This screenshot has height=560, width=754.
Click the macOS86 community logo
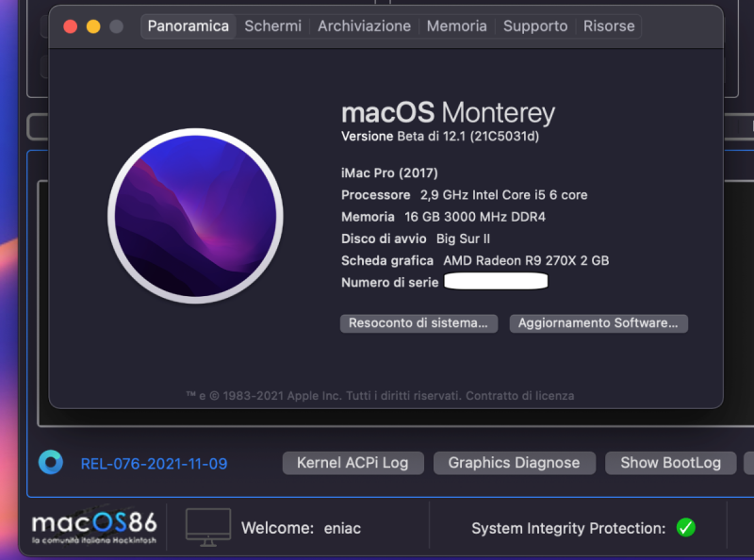click(94, 528)
